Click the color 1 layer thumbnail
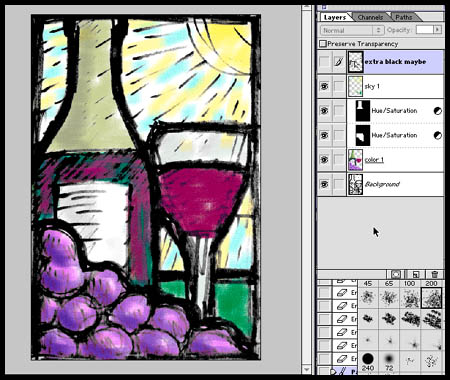This screenshot has height=380, width=450. click(355, 160)
